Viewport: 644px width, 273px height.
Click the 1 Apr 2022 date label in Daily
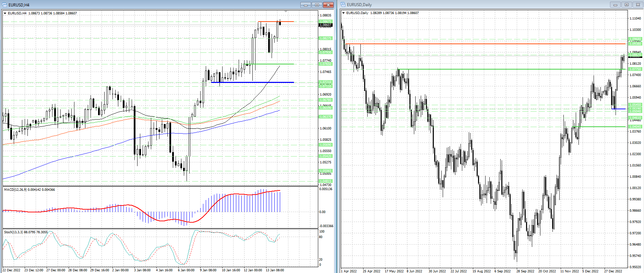coord(349,271)
